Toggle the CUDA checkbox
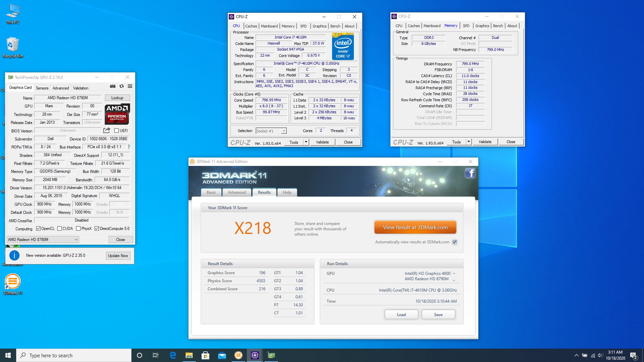Image resolution: width=644 pixels, height=362 pixels. 59,229
